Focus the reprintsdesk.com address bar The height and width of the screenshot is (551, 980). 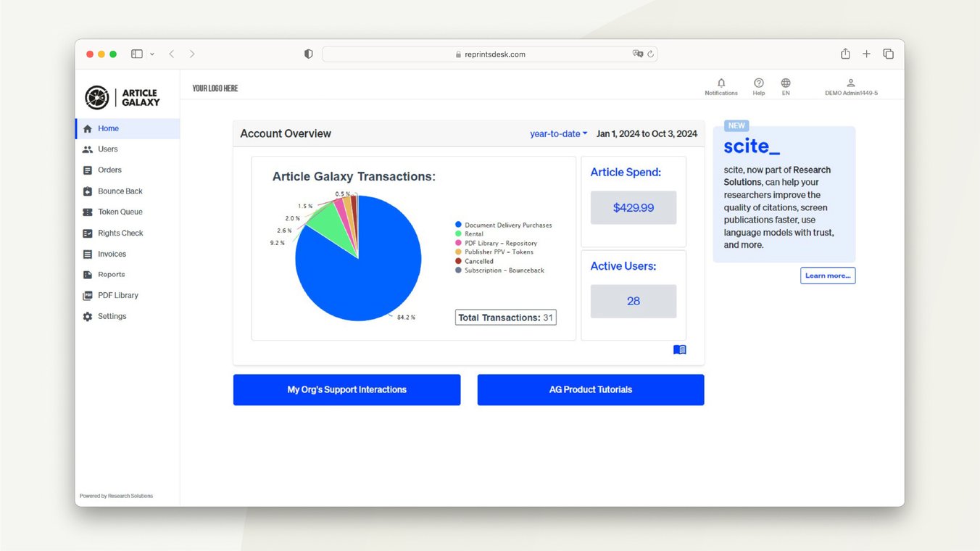(490, 54)
